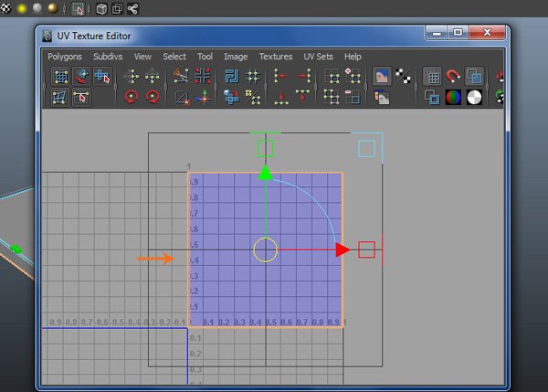The image size is (548, 392).
Task: Collapse toolbar section handle before UV Lattice tool
Action: (45, 87)
